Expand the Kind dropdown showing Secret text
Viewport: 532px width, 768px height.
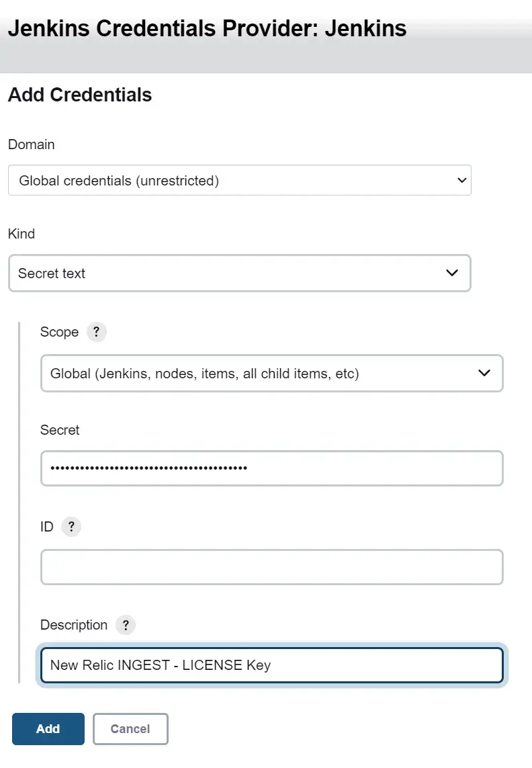tap(239, 273)
